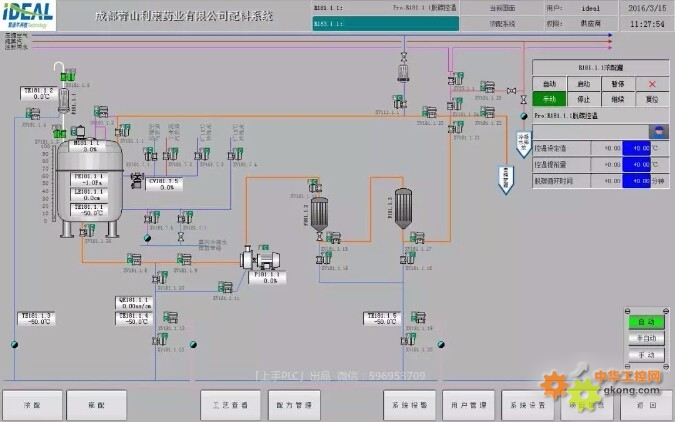Click the 启动 start button
675x422 pixels.
tap(583, 84)
